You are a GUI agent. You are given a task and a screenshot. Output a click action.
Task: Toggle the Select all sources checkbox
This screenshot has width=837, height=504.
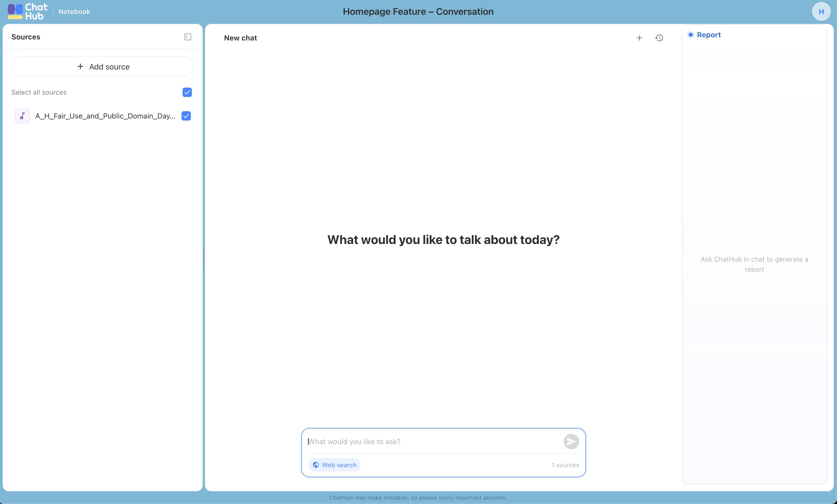click(187, 92)
